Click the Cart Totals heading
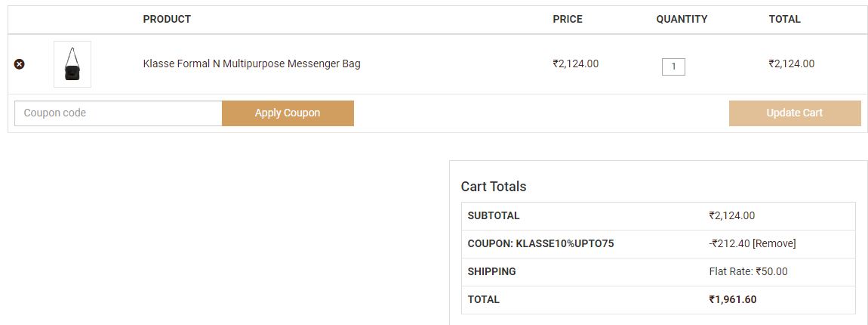868x325 pixels. (494, 187)
